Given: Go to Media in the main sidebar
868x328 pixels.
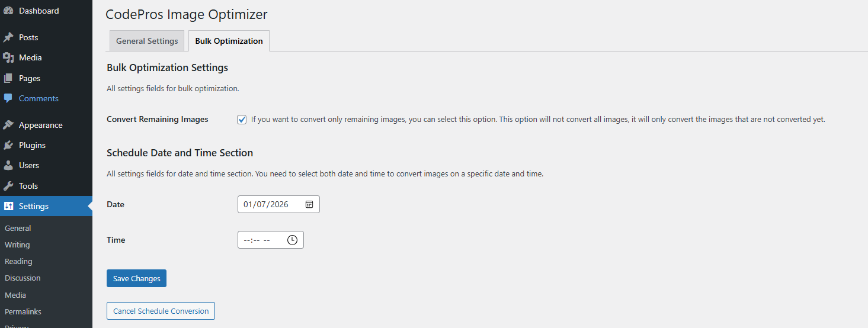Looking at the screenshot, I should click(x=46, y=57).
